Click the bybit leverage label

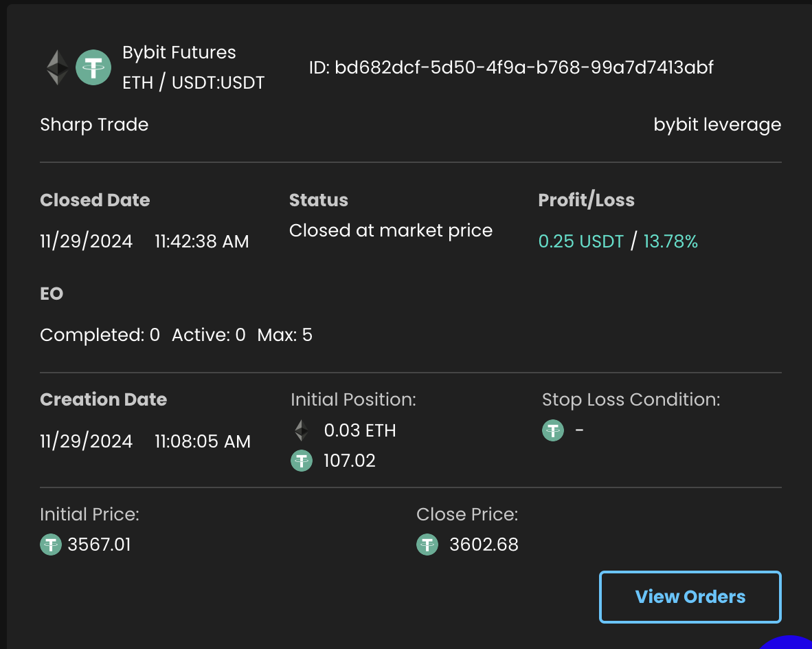click(717, 124)
